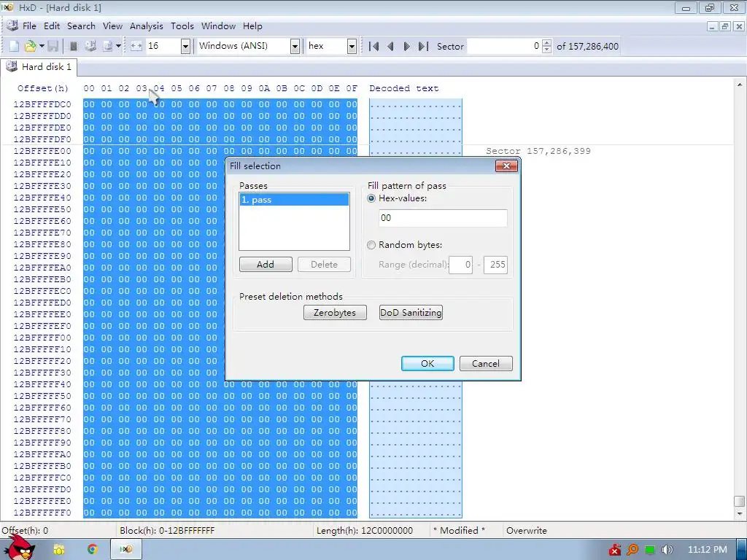Image resolution: width=747 pixels, height=560 pixels.
Task: Click the Add pass button
Action: (x=266, y=264)
